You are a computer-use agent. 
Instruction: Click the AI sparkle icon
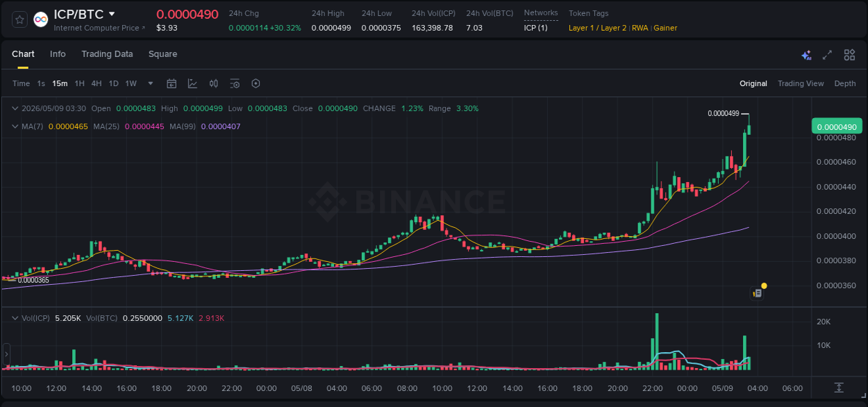click(x=806, y=55)
